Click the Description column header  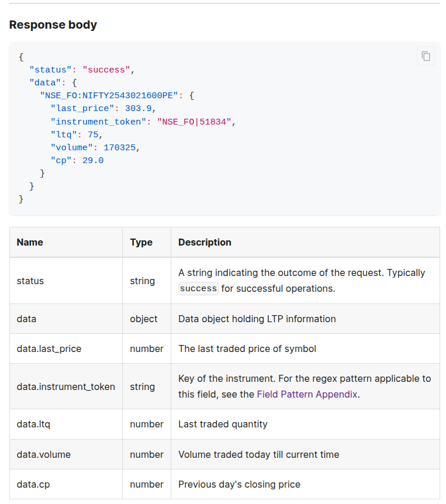click(205, 242)
